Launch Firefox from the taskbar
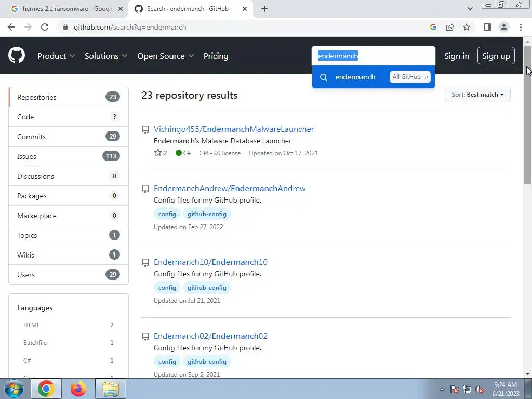This screenshot has height=399, width=532. point(78,389)
